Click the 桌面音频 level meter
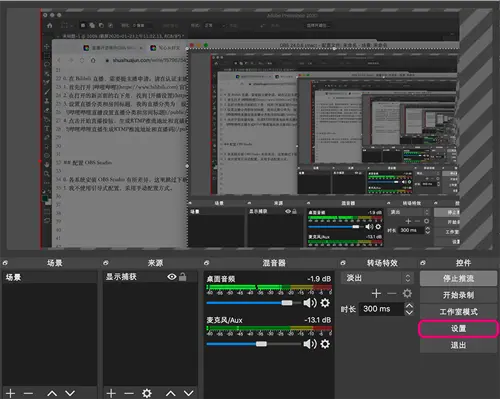The height and width of the screenshot is (399, 500). pos(269,287)
